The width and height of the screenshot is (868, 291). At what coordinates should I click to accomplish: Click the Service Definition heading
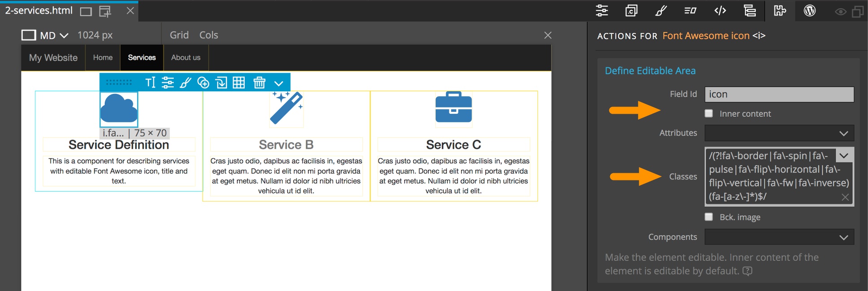click(x=119, y=145)
